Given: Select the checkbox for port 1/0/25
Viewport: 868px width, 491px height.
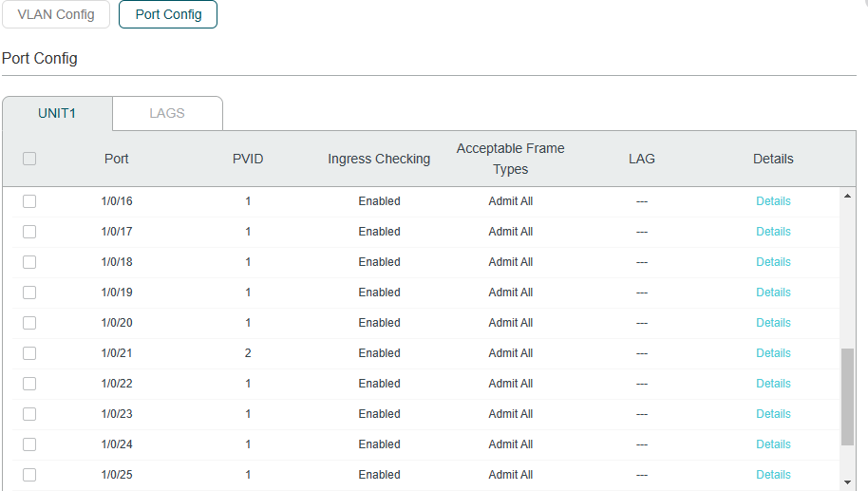Looking at the screenshot, I should 29,475.
